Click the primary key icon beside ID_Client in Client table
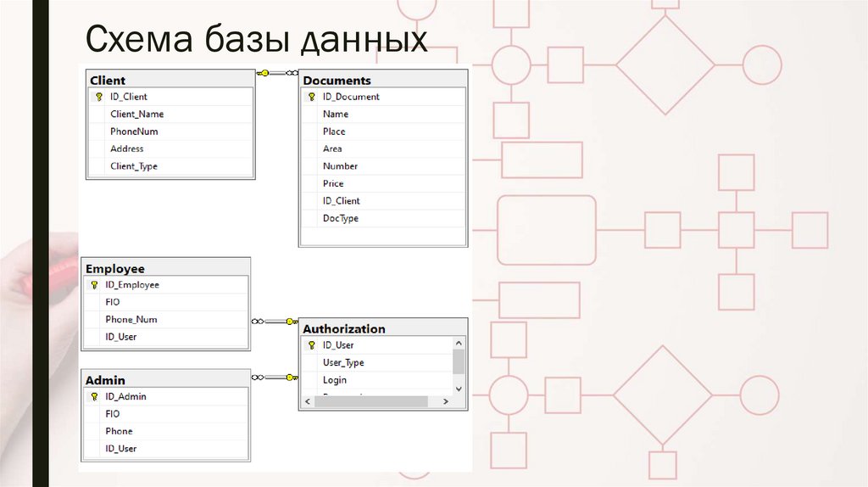 coord(99,97)
